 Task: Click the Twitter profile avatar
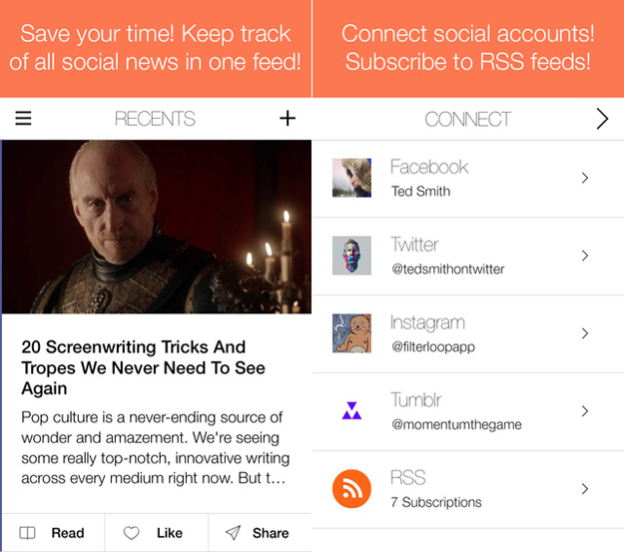coord(352,256)
